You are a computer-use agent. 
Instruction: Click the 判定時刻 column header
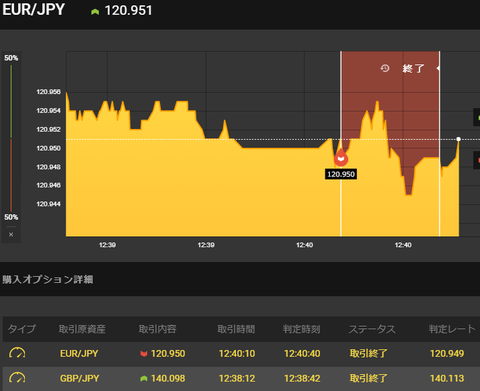(302, 329)
